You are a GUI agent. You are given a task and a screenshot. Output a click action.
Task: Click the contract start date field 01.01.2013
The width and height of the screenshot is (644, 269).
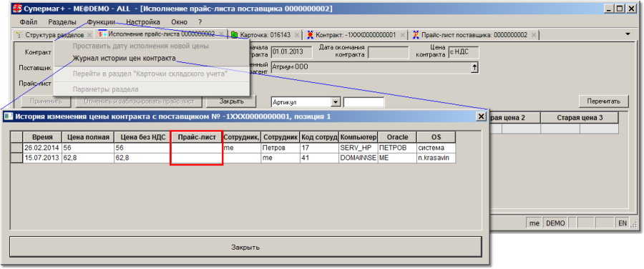[292, 52]
